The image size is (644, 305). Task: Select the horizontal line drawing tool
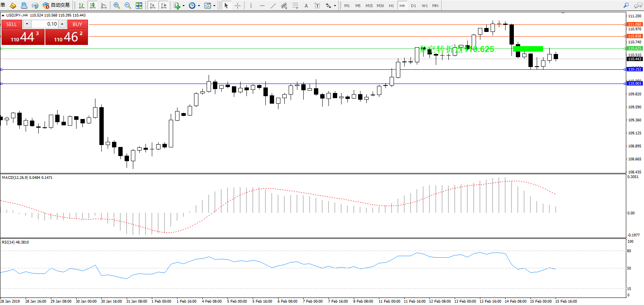[262, 6]
